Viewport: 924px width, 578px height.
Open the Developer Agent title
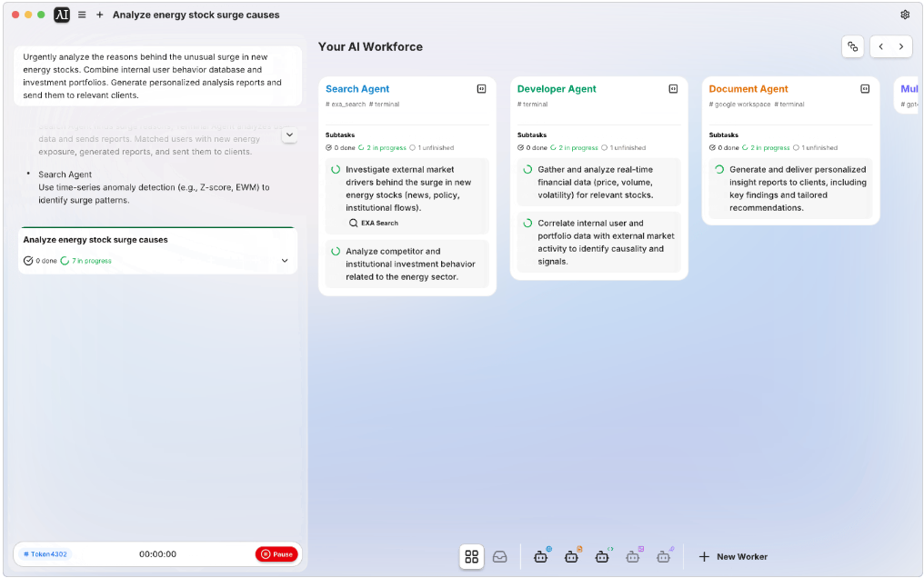tap(557, 89)
